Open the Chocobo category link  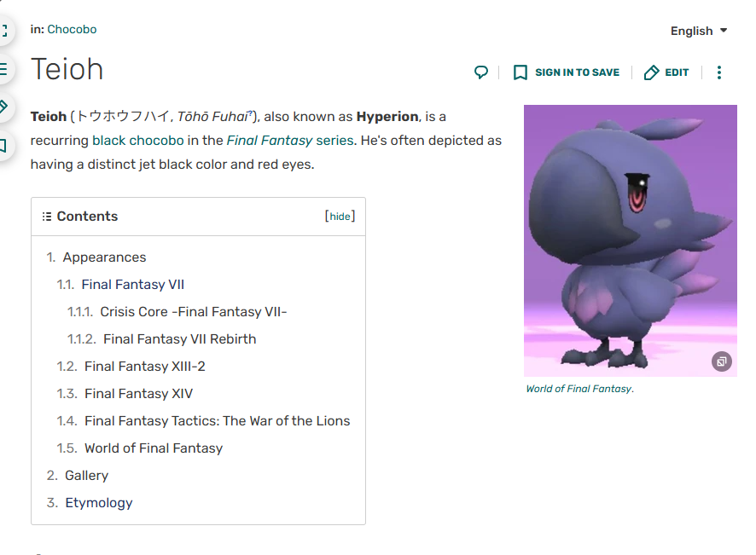click(x=72, y=29)
